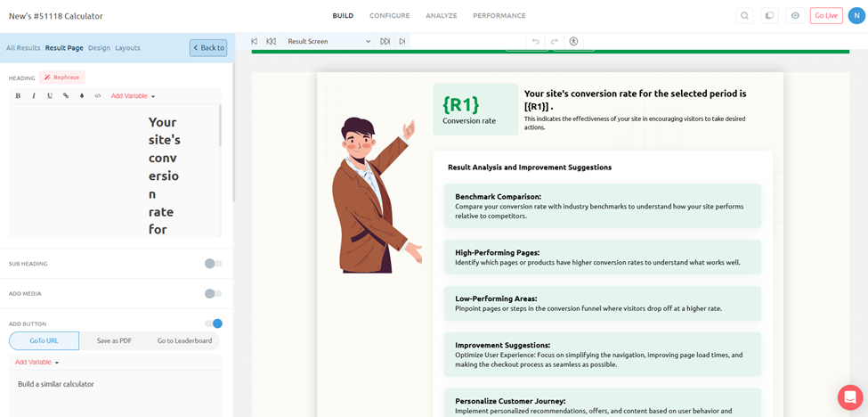Click the search magnifier icon

pyautogui.click(x=744, y=16)
